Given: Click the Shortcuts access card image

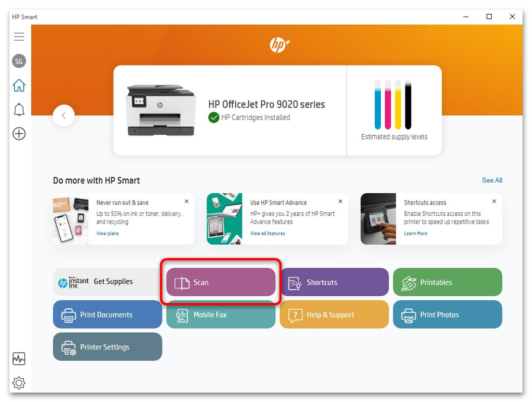Looking at the screenshot, I should point(378,219).
